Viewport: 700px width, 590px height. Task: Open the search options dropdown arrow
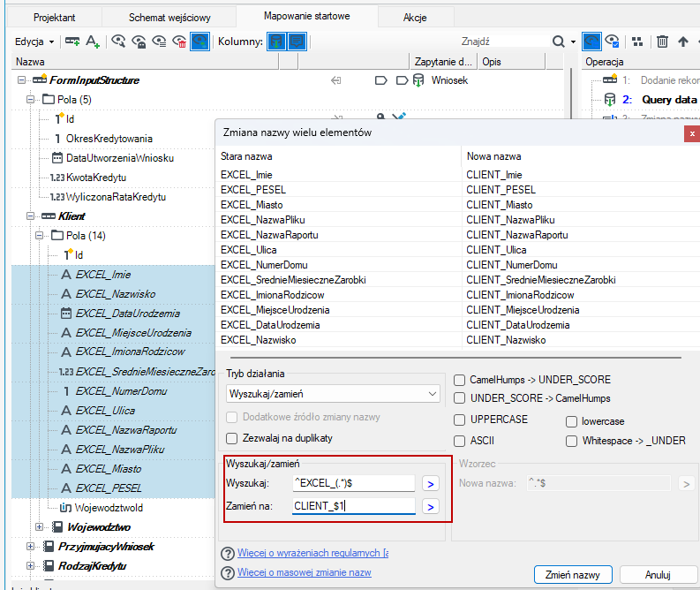coord(573,42)
